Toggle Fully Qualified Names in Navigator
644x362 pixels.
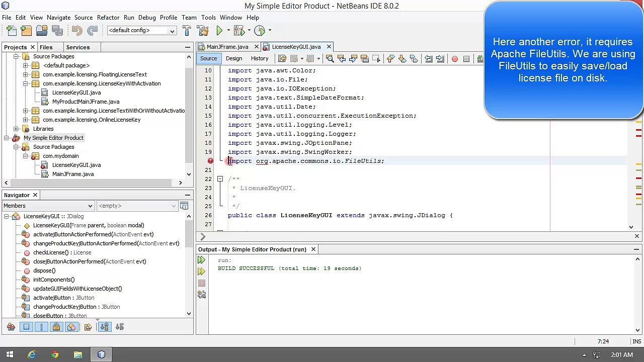coord(88,327)
